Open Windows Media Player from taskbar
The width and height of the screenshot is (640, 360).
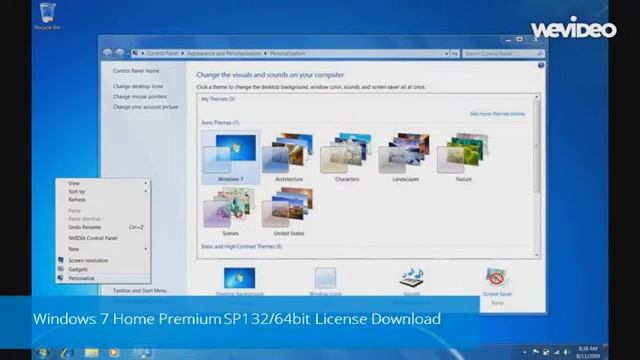(114, 353)
